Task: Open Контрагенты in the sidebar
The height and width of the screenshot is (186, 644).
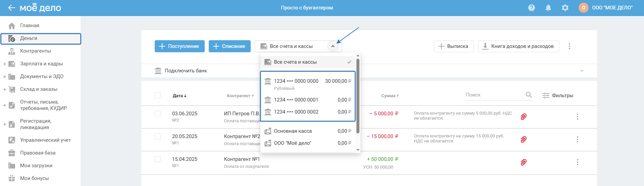Action: pos(36,51)
